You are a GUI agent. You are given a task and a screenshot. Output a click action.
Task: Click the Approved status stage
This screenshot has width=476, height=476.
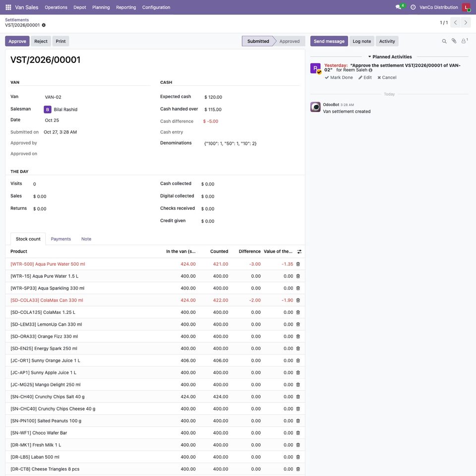pos(289,41)
